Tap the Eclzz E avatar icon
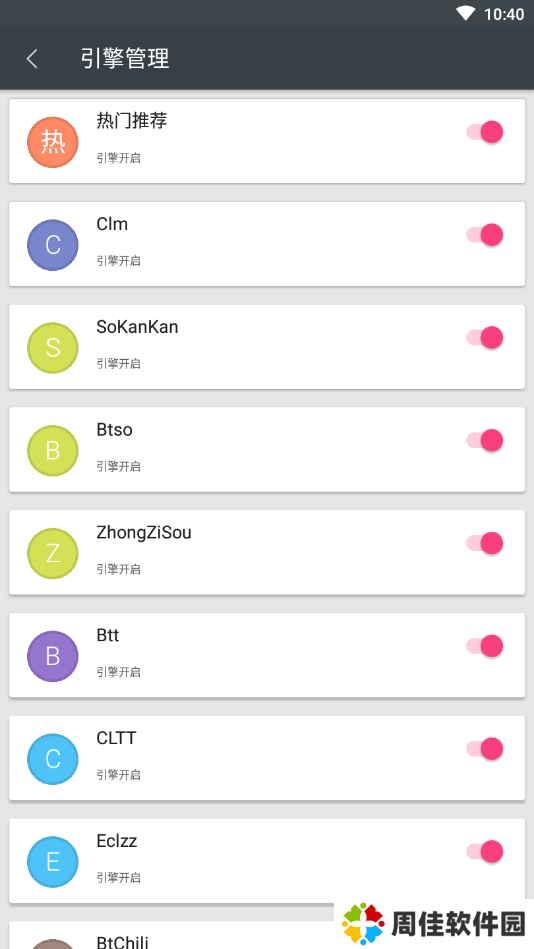Viewport: 534px width, 949px height. click(x=53, y=862)
